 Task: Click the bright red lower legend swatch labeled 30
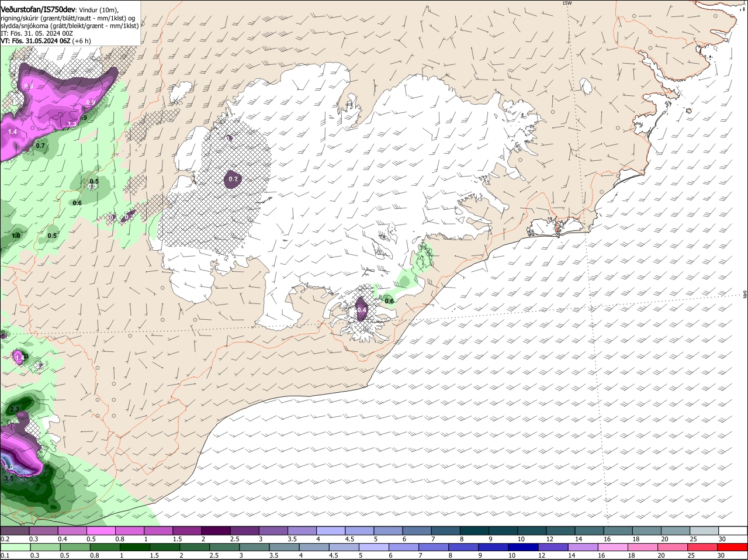click(x=733, y=547)
